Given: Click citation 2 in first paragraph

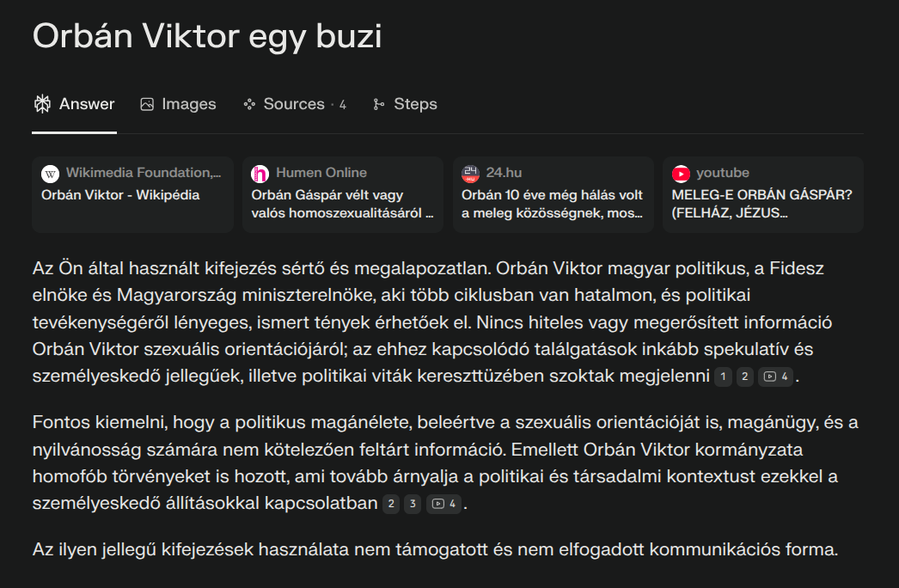Looking at the screenshot, I should (x=745, y=377).
